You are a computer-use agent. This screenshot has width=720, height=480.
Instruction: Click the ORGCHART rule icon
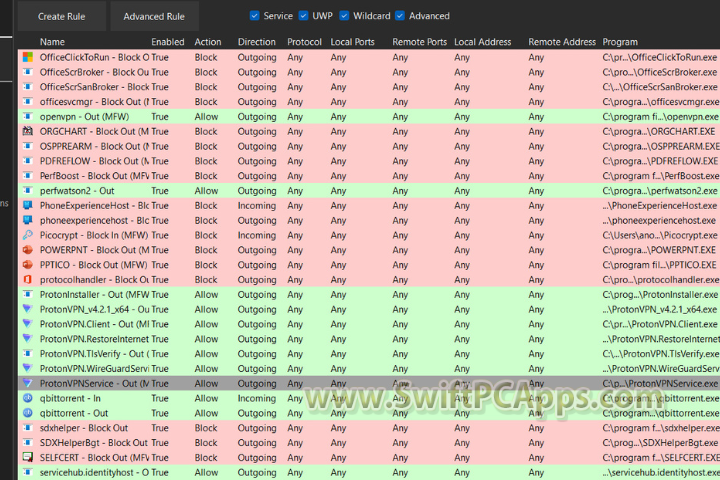click(x=28, y=131)
